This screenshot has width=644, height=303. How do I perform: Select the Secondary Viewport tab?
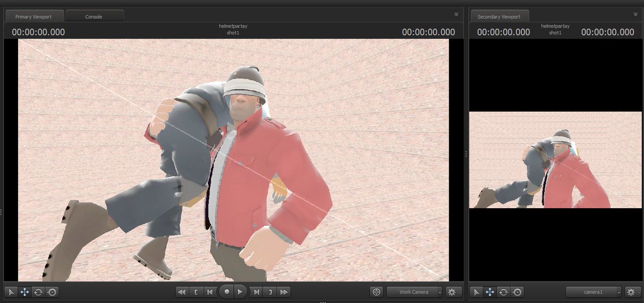point(499,17)
